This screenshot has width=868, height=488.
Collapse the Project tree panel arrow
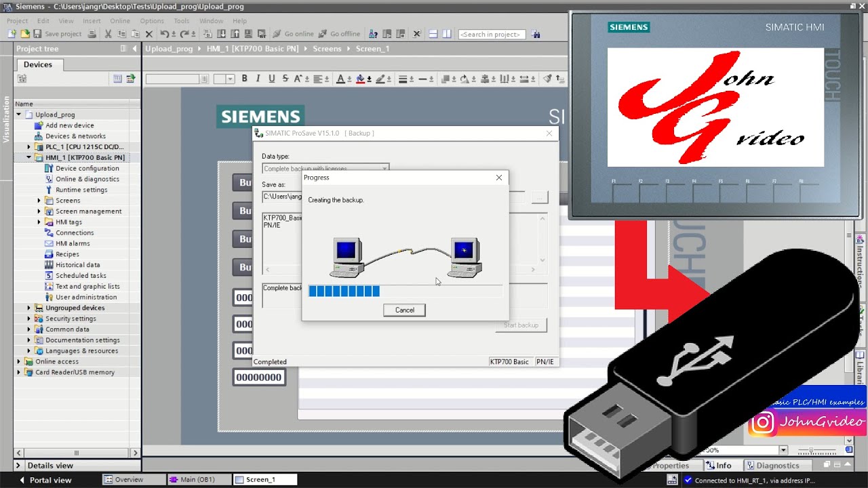pyautogui.click(x=136, y=49)
